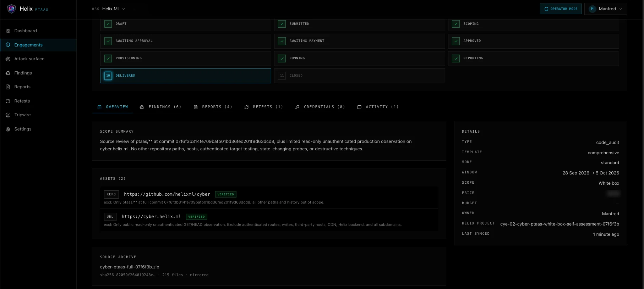Click the RUNNING stage card

click(360, 59)
